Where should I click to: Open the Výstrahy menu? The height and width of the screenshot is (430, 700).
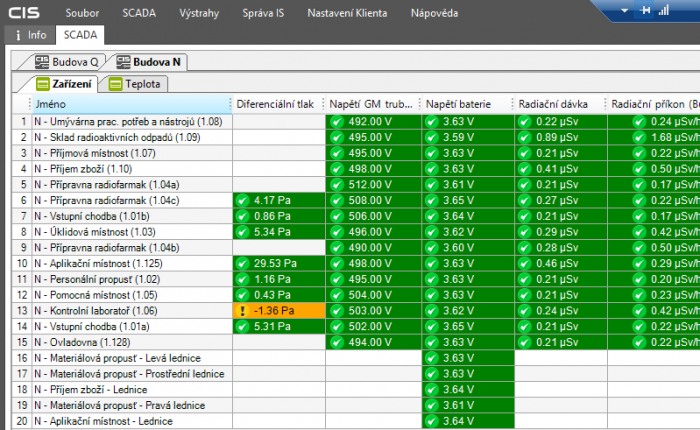[198, 13]
